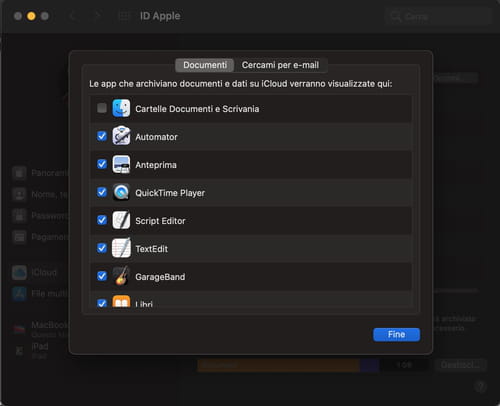Click the grid show-all icon in the toolbar
This screenshot has width=500, height=406.
point(124,16)
